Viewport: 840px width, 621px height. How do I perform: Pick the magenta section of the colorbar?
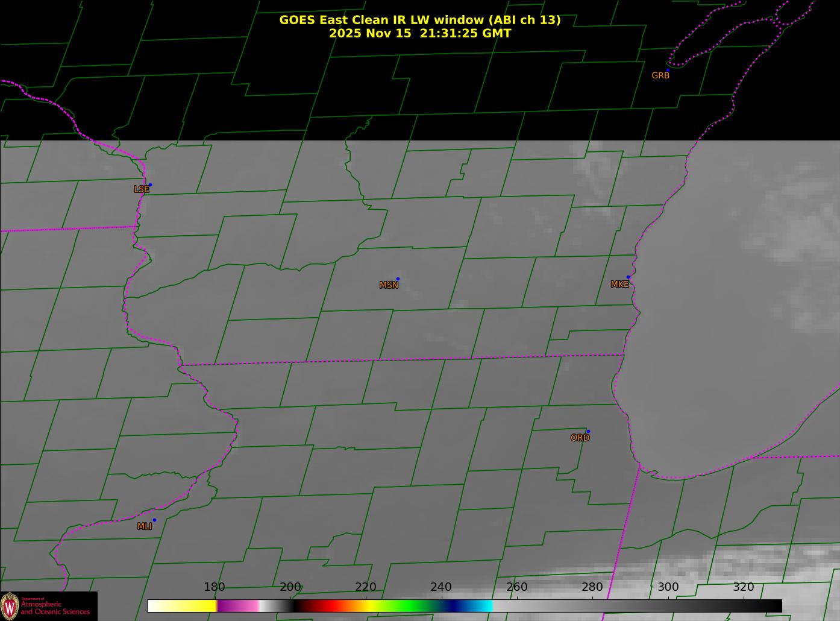click(238, 606)
